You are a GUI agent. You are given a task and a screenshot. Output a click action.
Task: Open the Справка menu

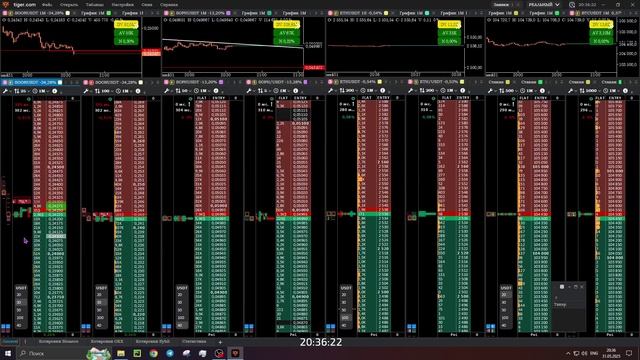[x=169, y=4]
